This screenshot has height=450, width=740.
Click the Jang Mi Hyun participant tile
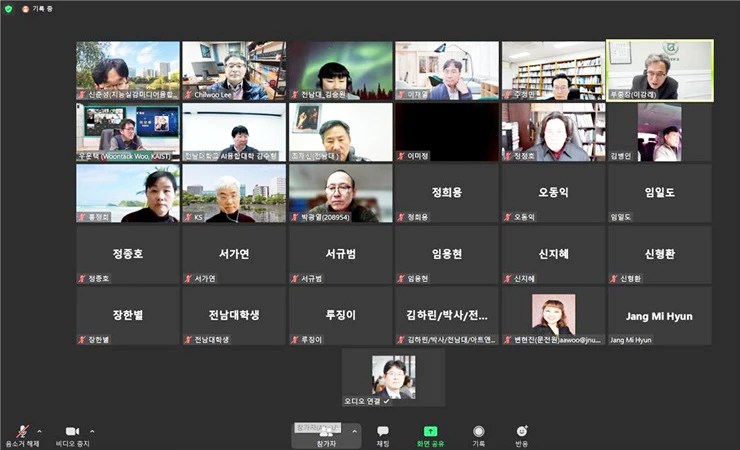point(659,316)
